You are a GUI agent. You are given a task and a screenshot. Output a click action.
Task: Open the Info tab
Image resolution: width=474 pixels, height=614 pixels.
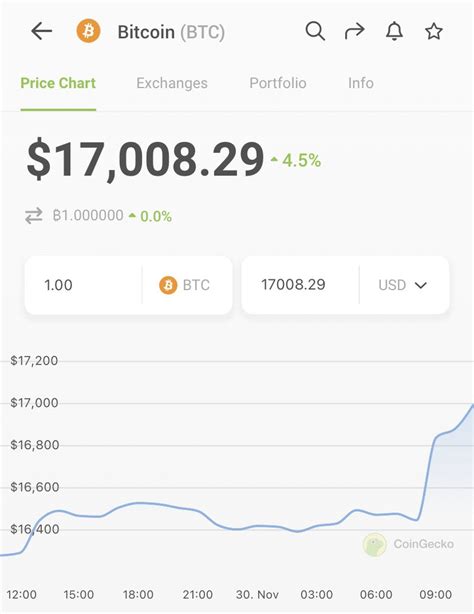pyautogui.click(x=361, y=83)
